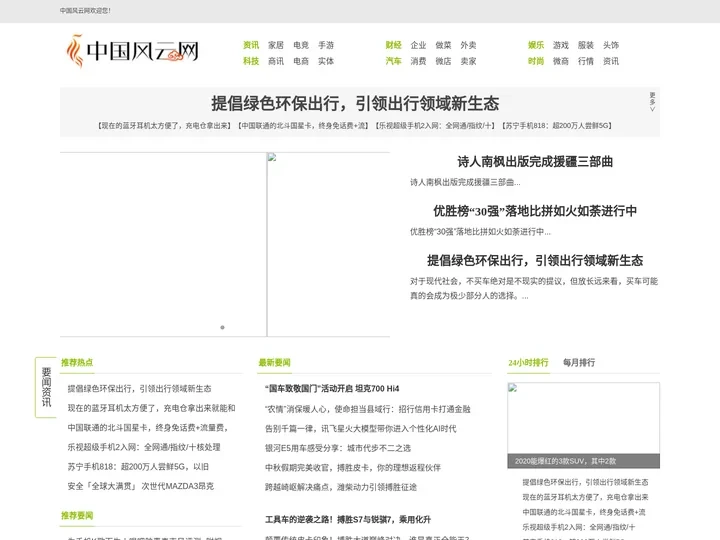Screen dimensions: 720x540
Task: Open banner link 【乐视超级手机2入网】
Action: pyautogui.click(x=435, y=125)
